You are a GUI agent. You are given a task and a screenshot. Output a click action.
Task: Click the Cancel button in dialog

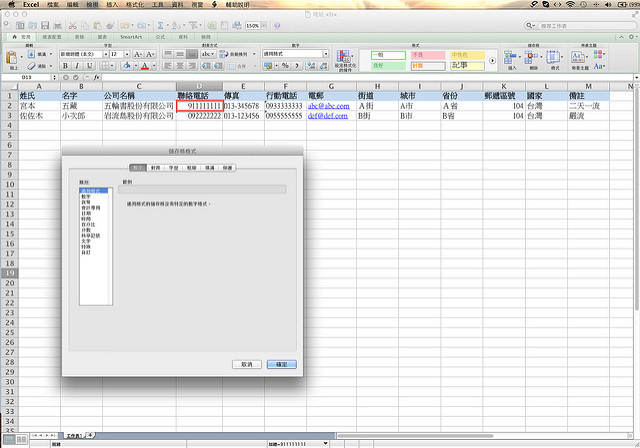tap(247, 364)
